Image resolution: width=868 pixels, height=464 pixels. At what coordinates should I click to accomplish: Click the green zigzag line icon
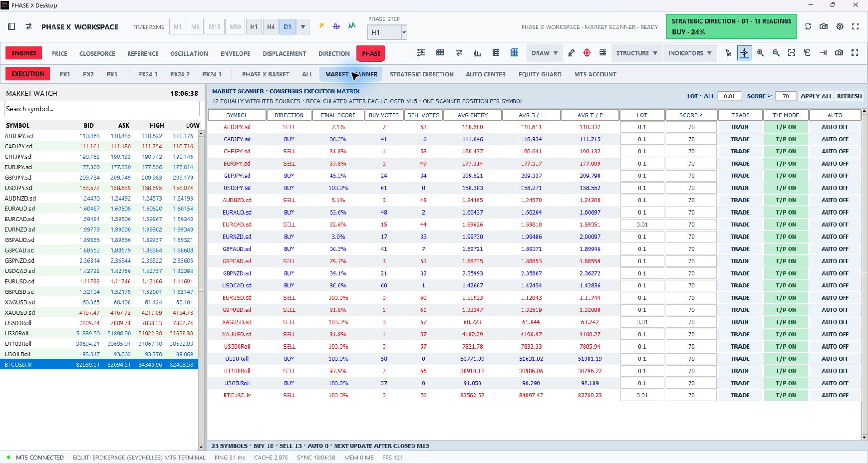point(352,26)
